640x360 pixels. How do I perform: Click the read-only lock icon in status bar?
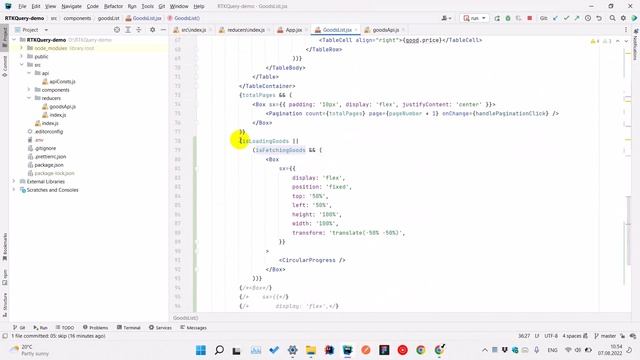622,336
